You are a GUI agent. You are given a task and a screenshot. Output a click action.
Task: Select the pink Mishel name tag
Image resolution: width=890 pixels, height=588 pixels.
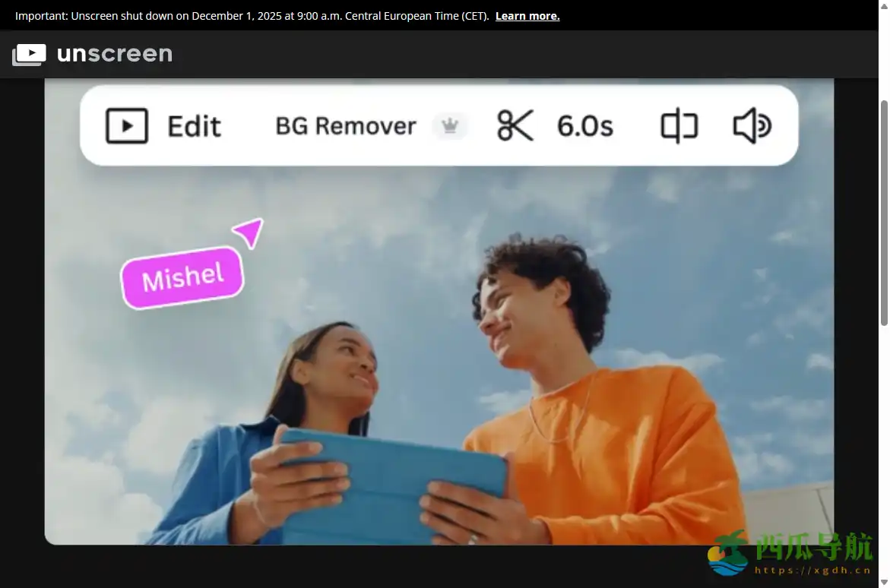[x=182, y=276]
